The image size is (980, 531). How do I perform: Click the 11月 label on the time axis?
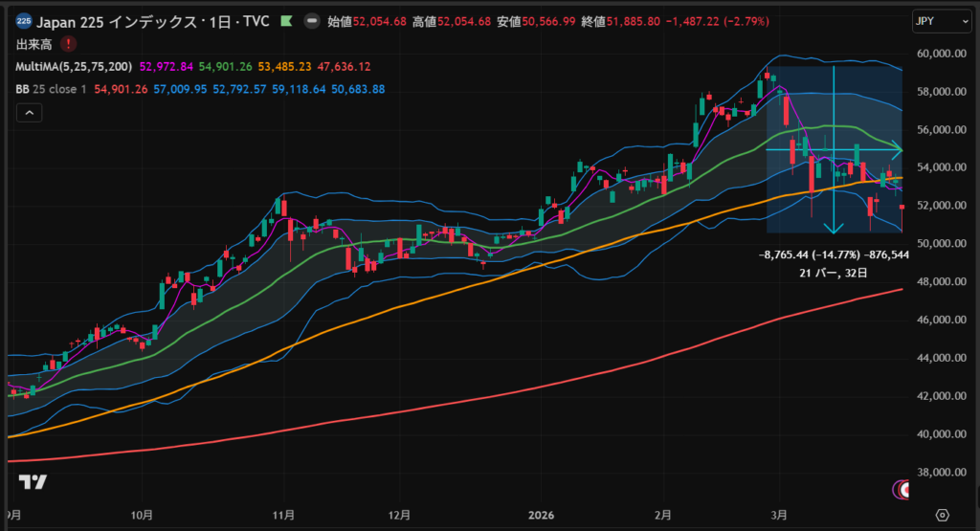click(x=281, y=514)
